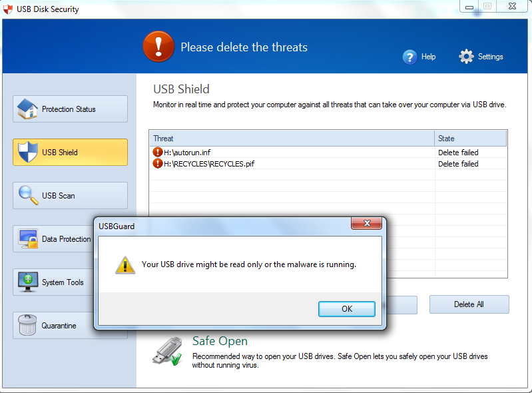Minimize the USB Disk Security window

(469, 7)
